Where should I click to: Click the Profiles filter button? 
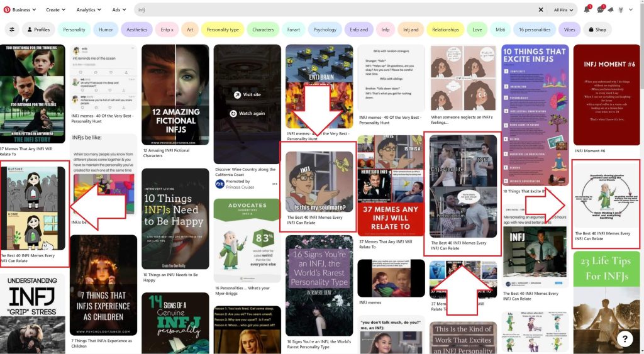(x=38, y=30)
